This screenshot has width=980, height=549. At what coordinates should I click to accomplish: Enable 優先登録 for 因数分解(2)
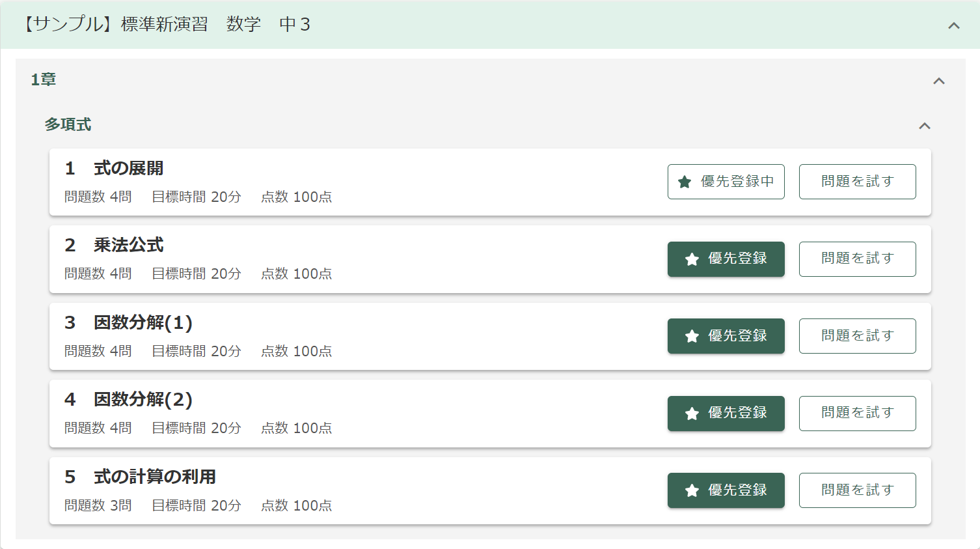pos(726,414)
